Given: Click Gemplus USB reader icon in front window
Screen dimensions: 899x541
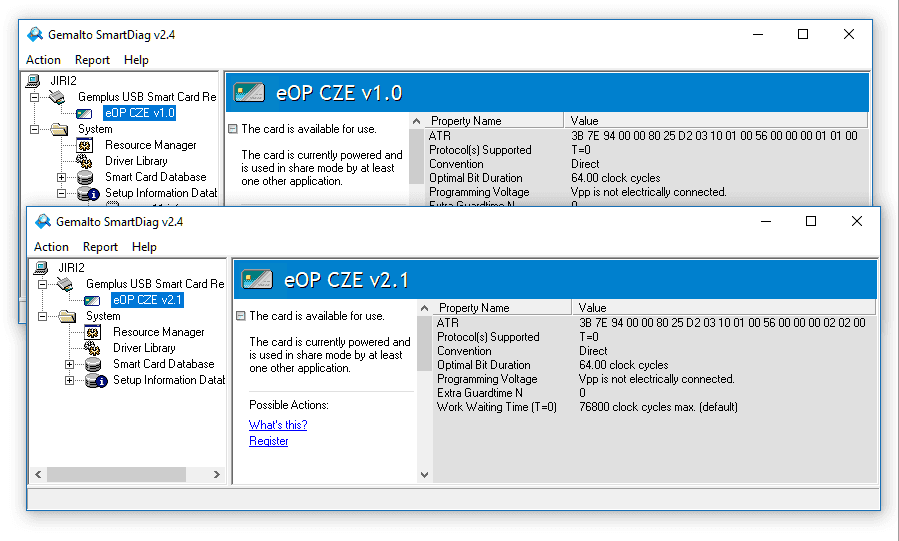Looking at the screenshot, I should (65, 284).
